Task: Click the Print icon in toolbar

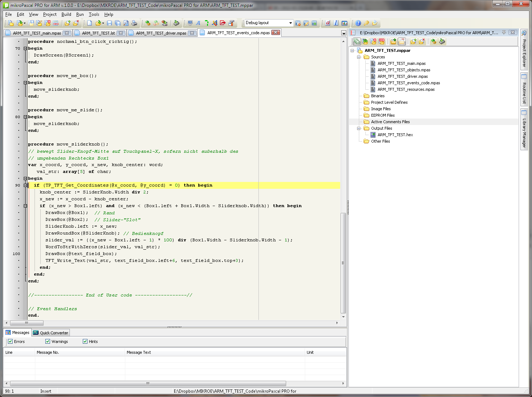Action: click(x=134, y=23)
